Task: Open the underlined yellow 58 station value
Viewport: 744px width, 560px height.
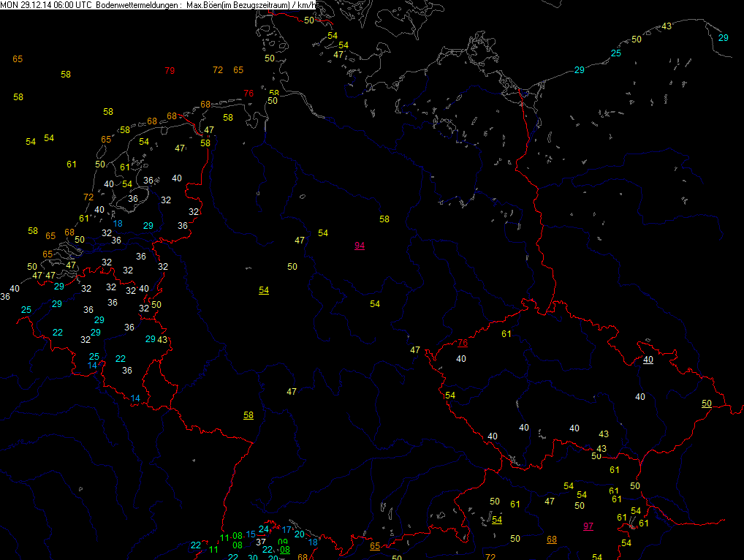Action: (248, 415)
